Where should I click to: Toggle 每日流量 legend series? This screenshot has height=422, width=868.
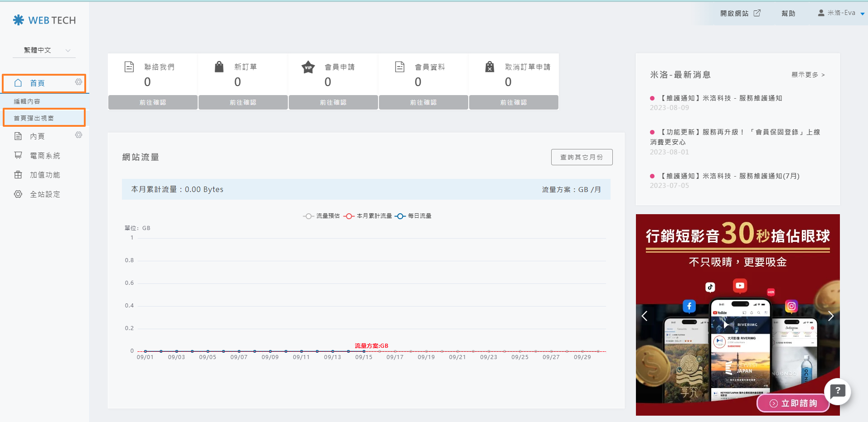[413, 216]
